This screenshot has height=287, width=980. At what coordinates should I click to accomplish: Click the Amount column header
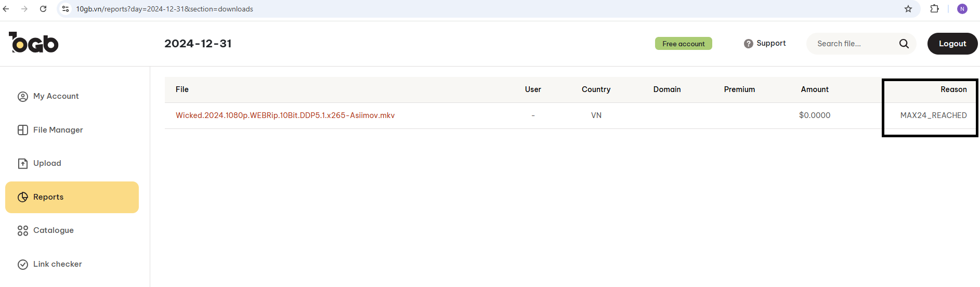click(815, 89)
